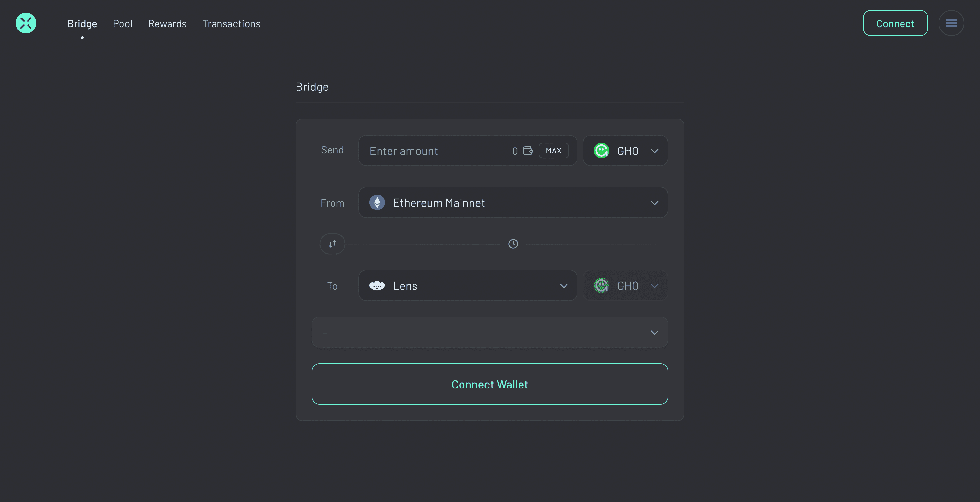This screenshot has width=980, height=502.
Task: Open the Rewards page
Action: (x=167, y=24)
